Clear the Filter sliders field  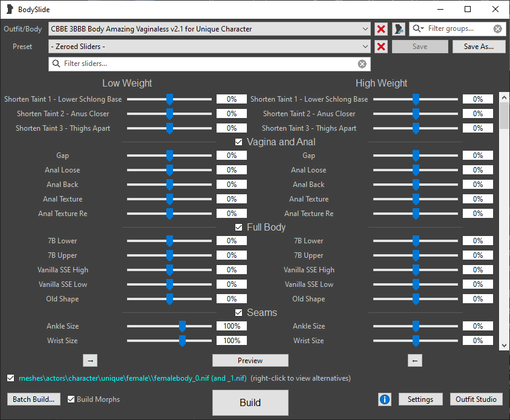coord(362,64)
